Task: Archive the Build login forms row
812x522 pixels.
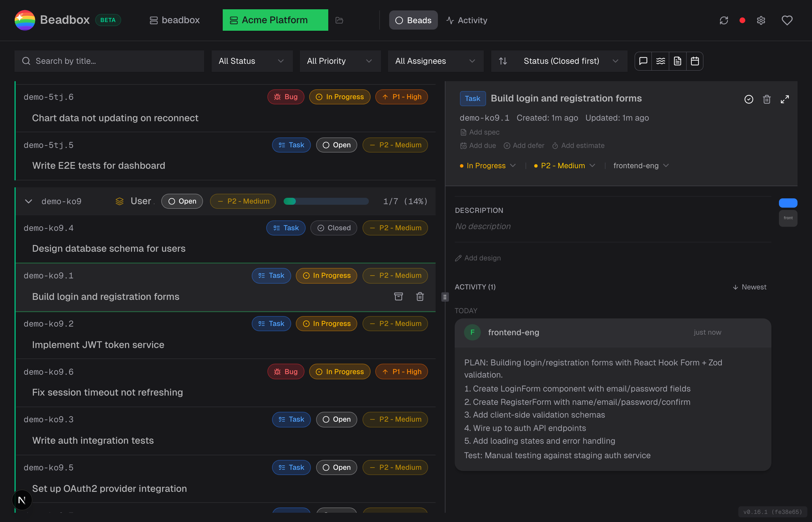Action: (398, 297)
